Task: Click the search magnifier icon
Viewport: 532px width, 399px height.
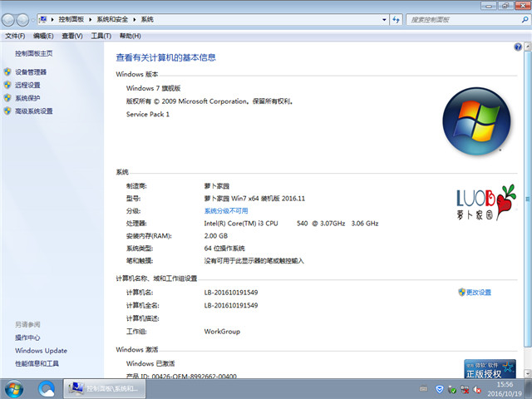Action: click(525, 20)
